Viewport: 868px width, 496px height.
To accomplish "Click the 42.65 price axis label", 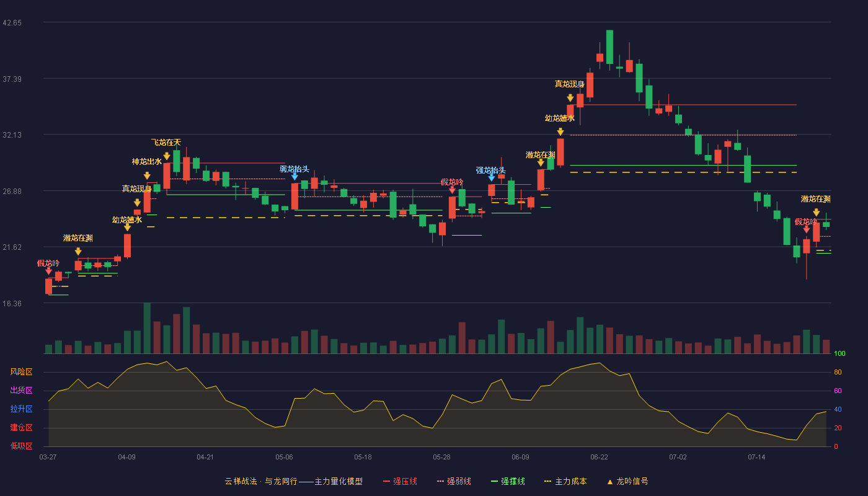I will pos(12,22).
